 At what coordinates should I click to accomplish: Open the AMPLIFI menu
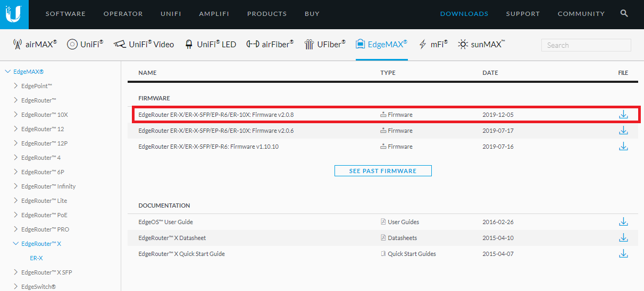point(214,14)
